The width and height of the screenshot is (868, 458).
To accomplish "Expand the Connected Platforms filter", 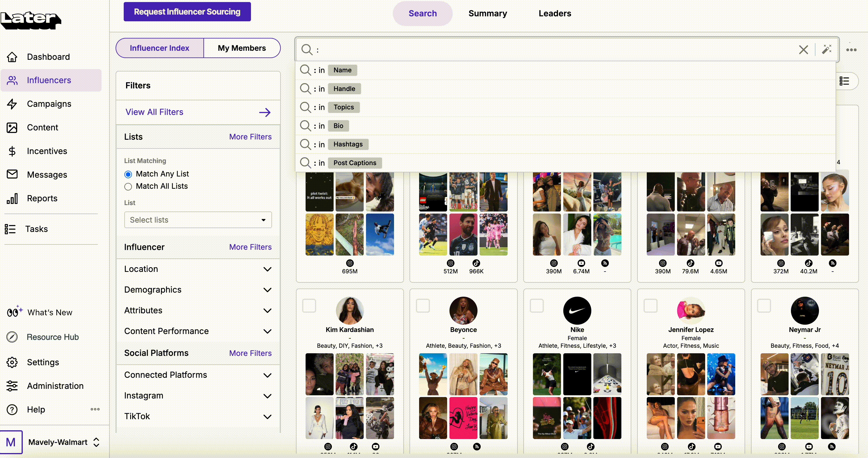I will [x=198, y=375].
